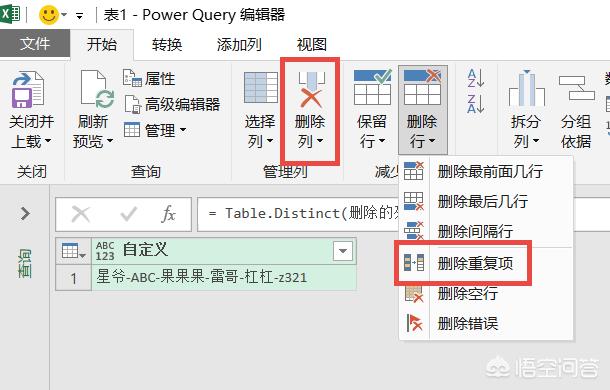
Task: Click the fx insert step button
Action: (x=168, y=214)
